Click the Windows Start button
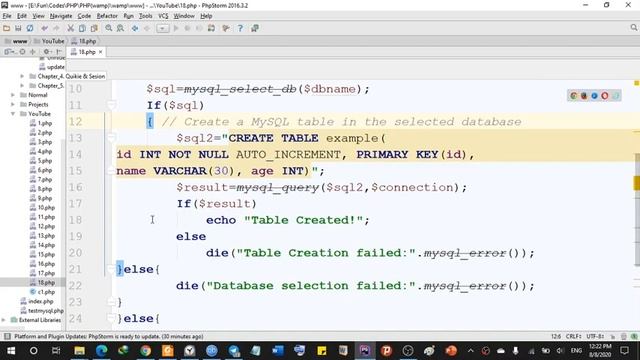This screenshot has height=360, width=640. [x=11, y=351]
